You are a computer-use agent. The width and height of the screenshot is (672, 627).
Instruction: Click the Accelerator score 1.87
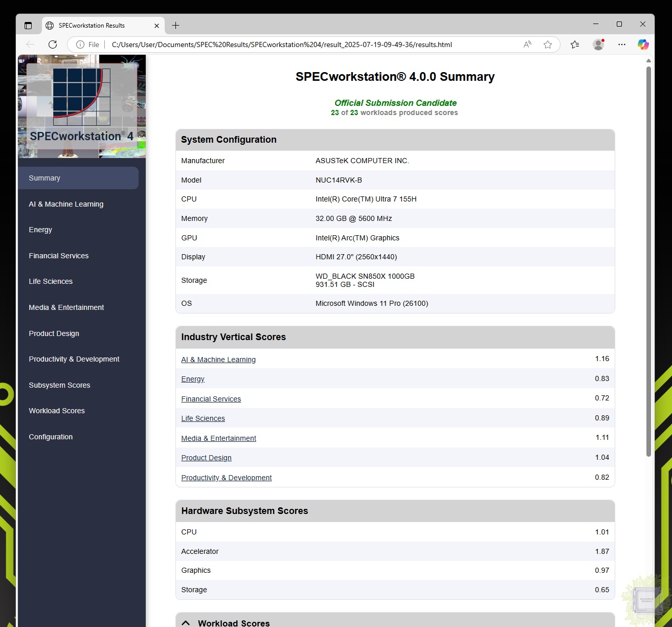pyautogui.click(x=602, y=551)
